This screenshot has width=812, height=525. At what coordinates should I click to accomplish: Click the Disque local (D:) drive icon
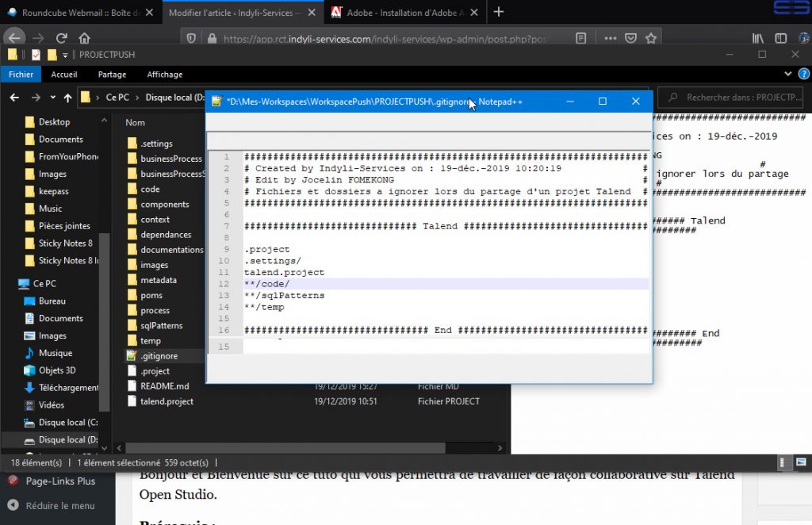[29, 440]
